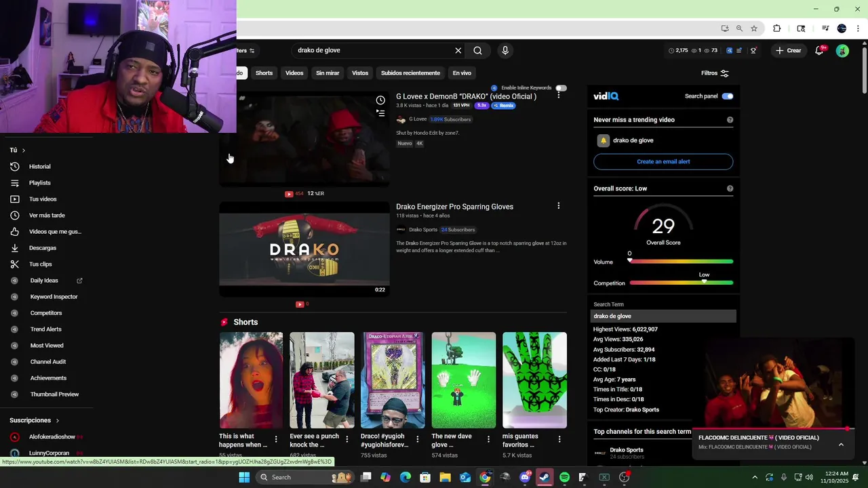Open the YouTube notifications bell
Screen dimensions: 868x488
pyautogui.click(x=819, y=50)
